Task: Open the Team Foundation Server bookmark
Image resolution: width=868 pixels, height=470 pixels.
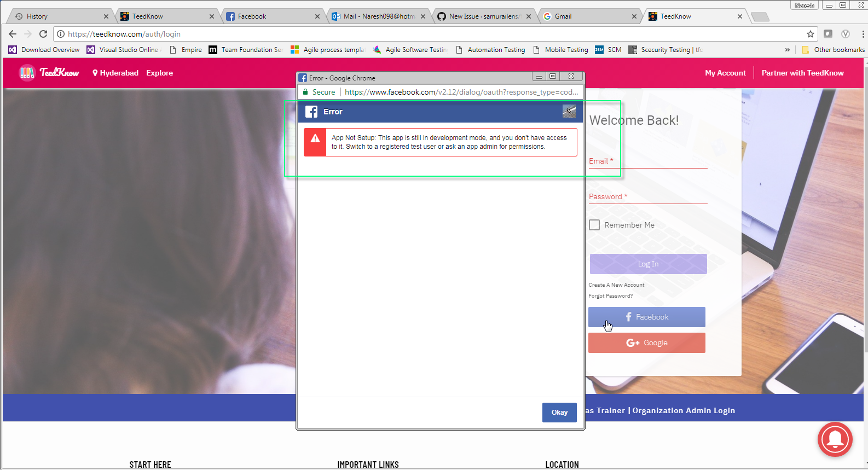Action: [x=246, y=50]
